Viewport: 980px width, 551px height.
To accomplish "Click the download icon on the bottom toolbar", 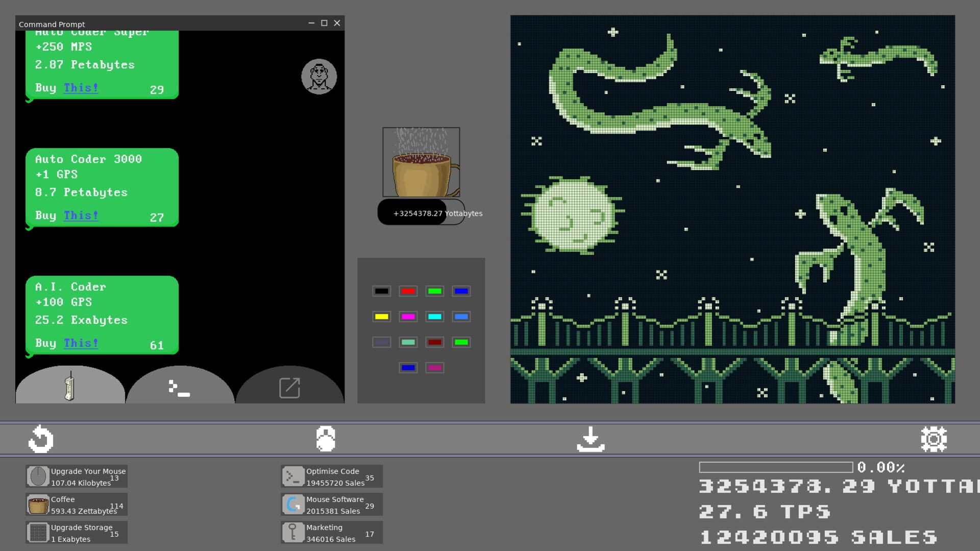I will point(590,438).
